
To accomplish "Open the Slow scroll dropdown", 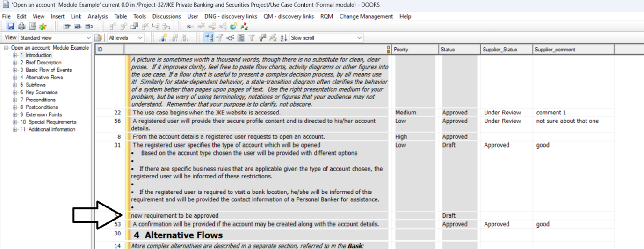I will pos(359,38).
